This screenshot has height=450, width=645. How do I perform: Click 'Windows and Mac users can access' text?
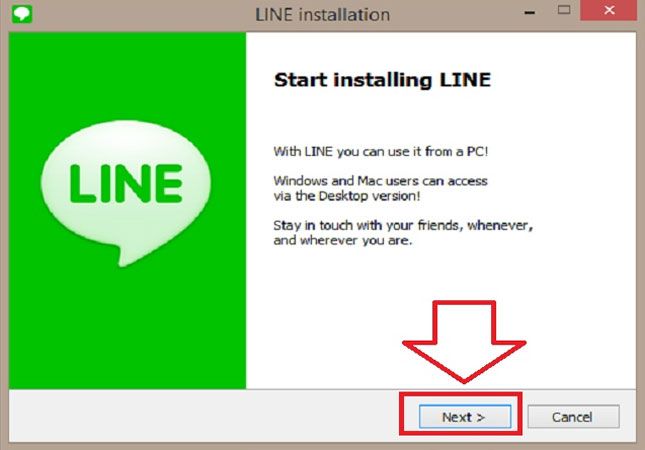pyautogui.click(x=381, y=181)
